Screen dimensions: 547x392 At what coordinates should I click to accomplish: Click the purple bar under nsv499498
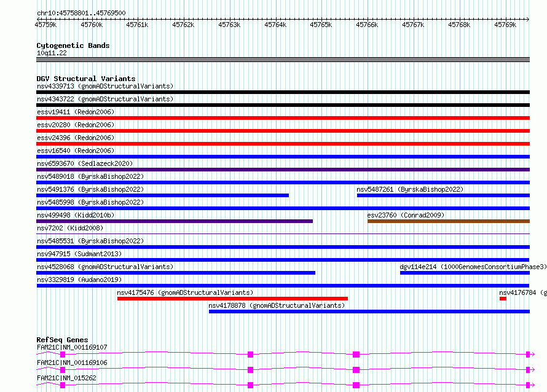[175, 221]
